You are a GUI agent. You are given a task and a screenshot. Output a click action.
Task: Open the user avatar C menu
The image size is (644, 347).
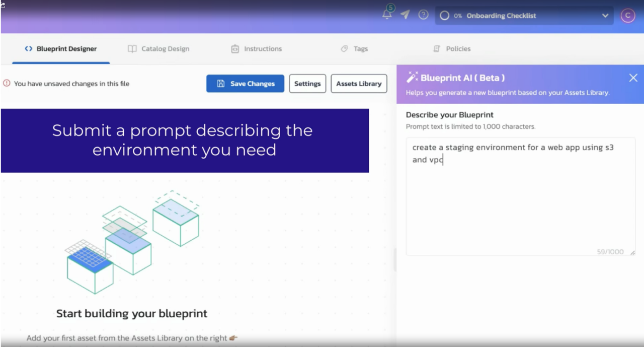click(627, 16)
